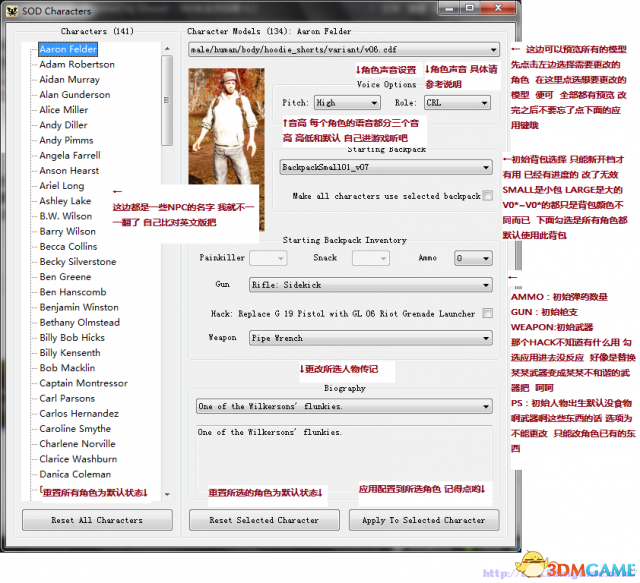
Task: Expand the Starting Backpack dropdown
Action: point(388,168)
